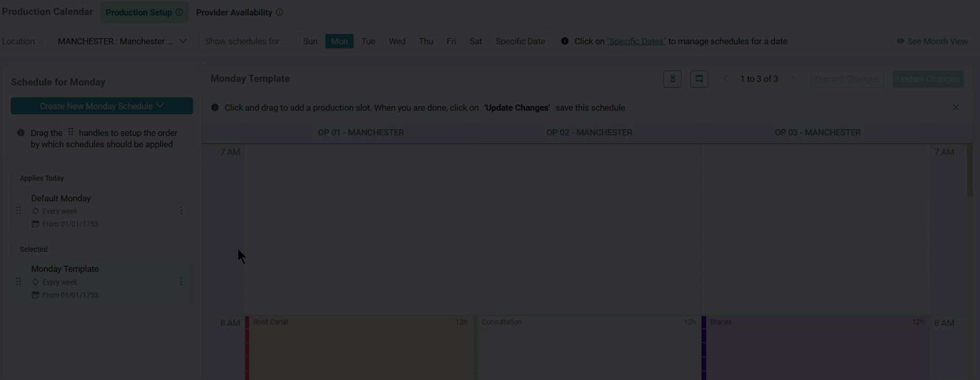This screenshot has width=980, height=380.
Task: Click the 1 to 3 of 3 pagination text
Action: [759, 79]
